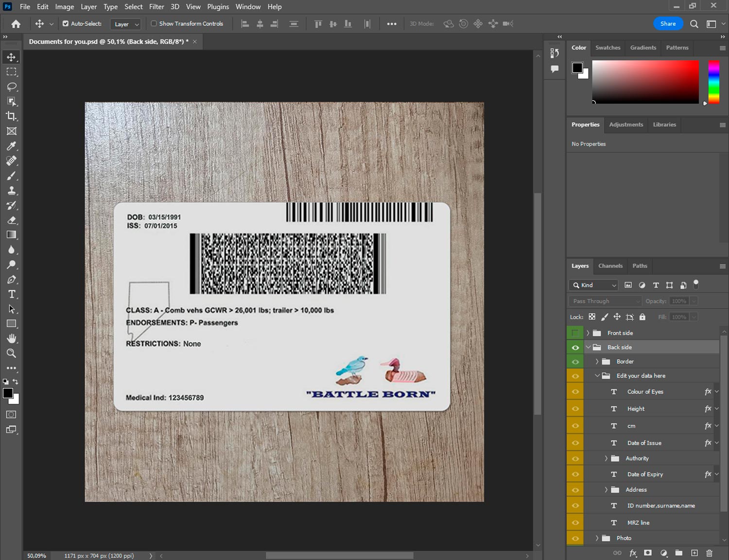Click the foreground color swatch in toolbar
The image size is (729, 560).
pyautogui.click(x=7, y=393)
